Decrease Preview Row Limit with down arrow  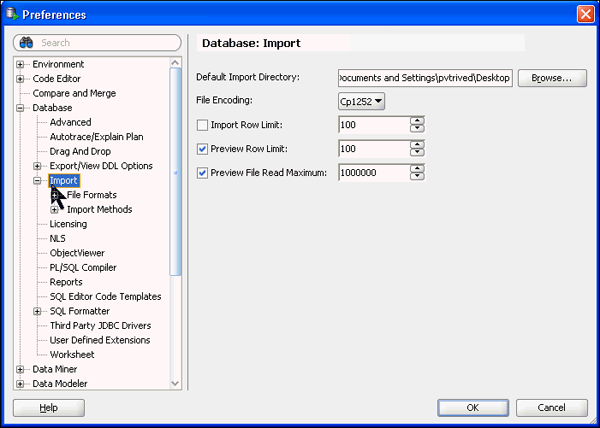tap(417, 153)
